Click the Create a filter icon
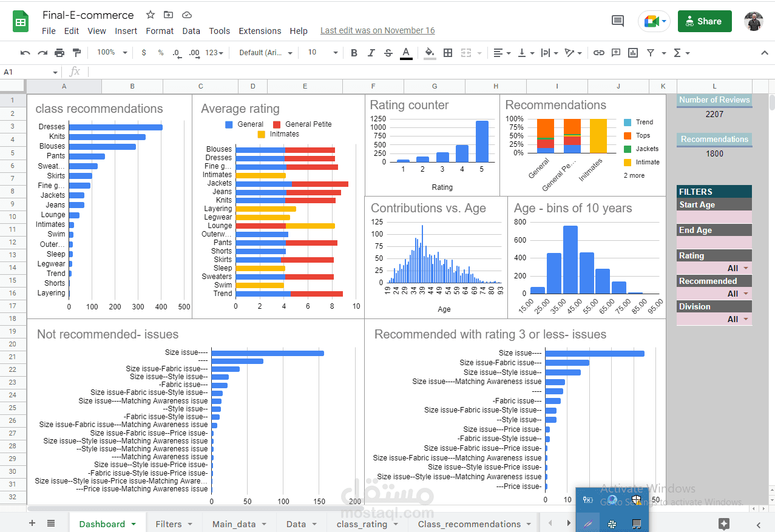775x532 pixels. click(x=651, y=53)
